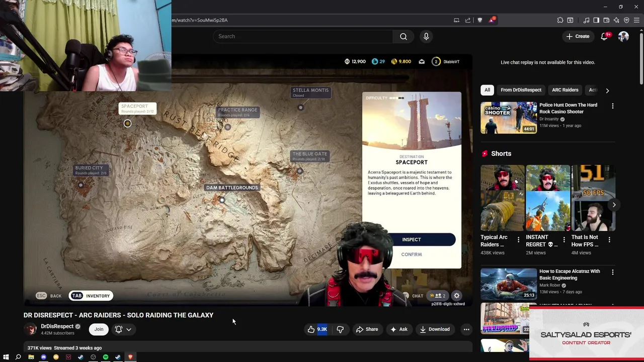Open Spotify from taskbar
This screenshot has height=362, width=644.
pyautogui.click(x=106, y=357)
